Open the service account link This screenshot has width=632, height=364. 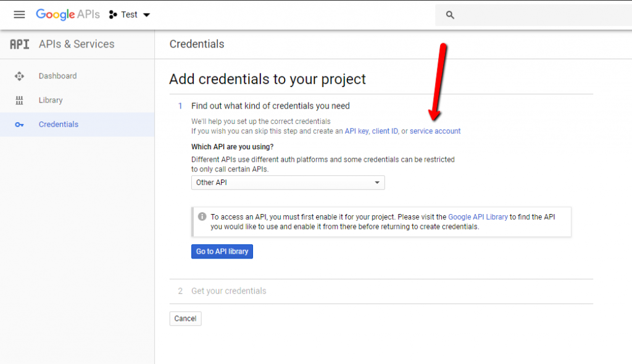coord(435,131)
